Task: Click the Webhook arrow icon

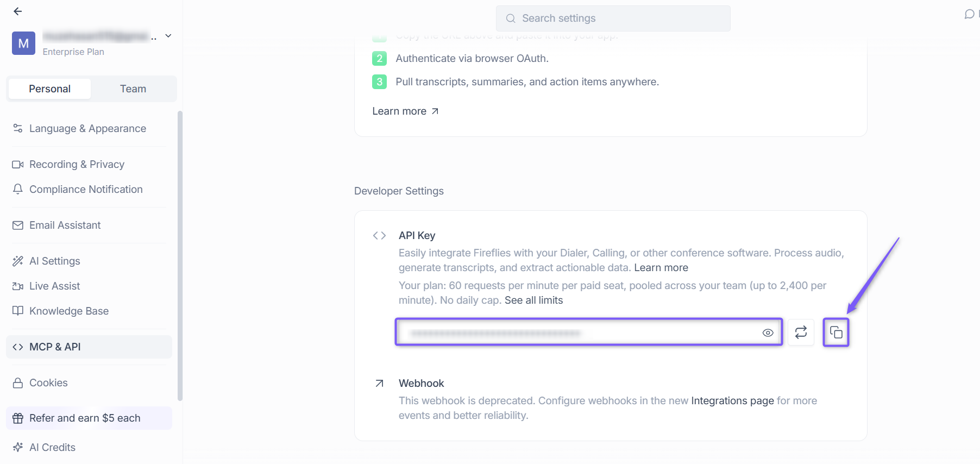Action: coord(380,384)
